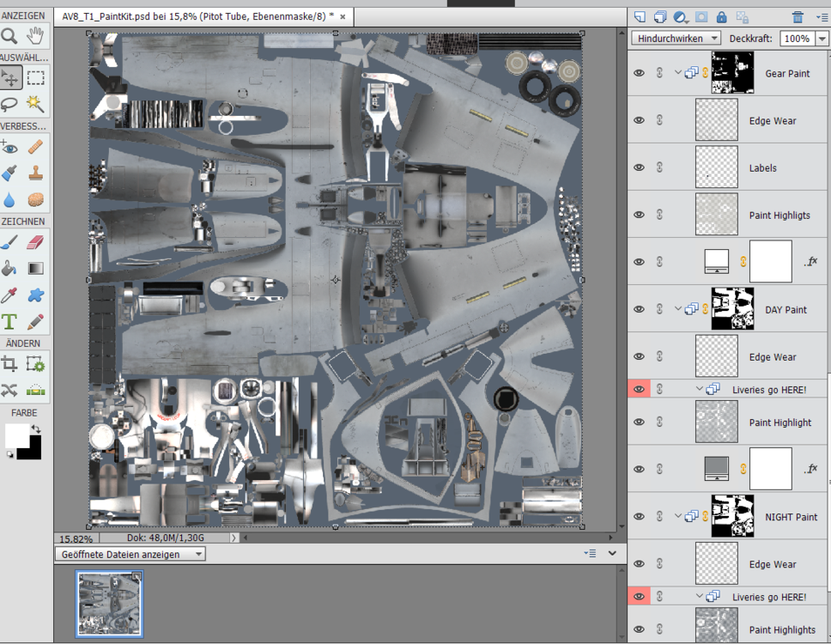Select the Zoom magnifier tool
Image resolution: width=831 pixels, height=644 pixels.
(x=9, y=35)
